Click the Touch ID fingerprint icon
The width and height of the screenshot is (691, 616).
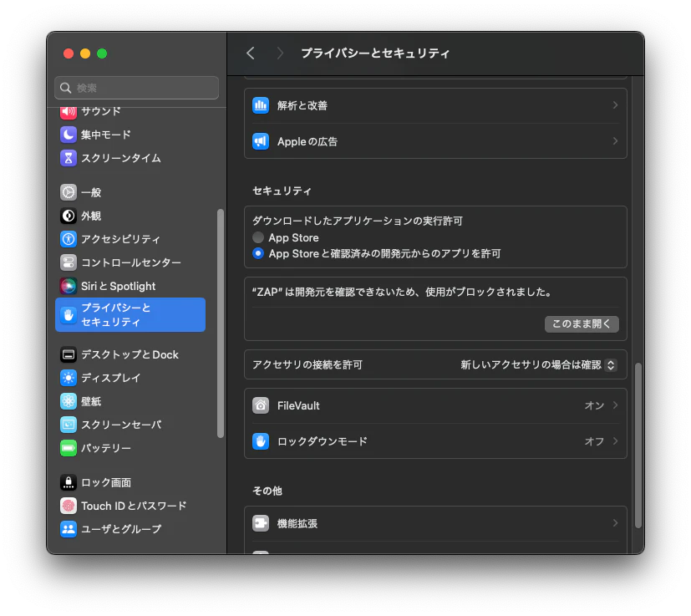(69, 506)
